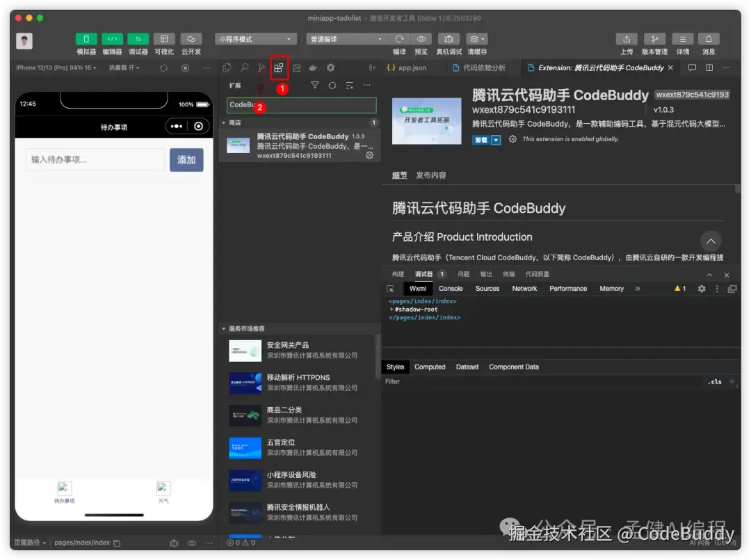
Task: Click the user avatar in the toolbar
Action: click(x=24, y=41)
